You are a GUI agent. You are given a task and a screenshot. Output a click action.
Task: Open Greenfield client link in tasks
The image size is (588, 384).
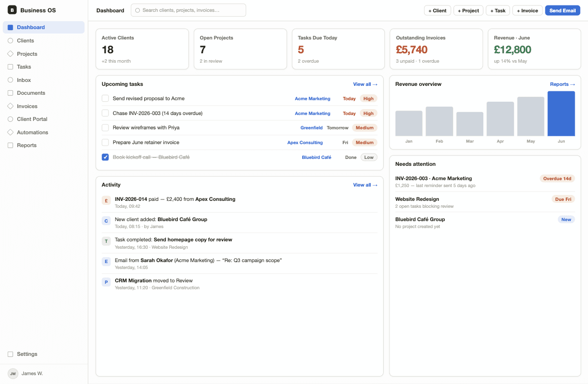311,128
